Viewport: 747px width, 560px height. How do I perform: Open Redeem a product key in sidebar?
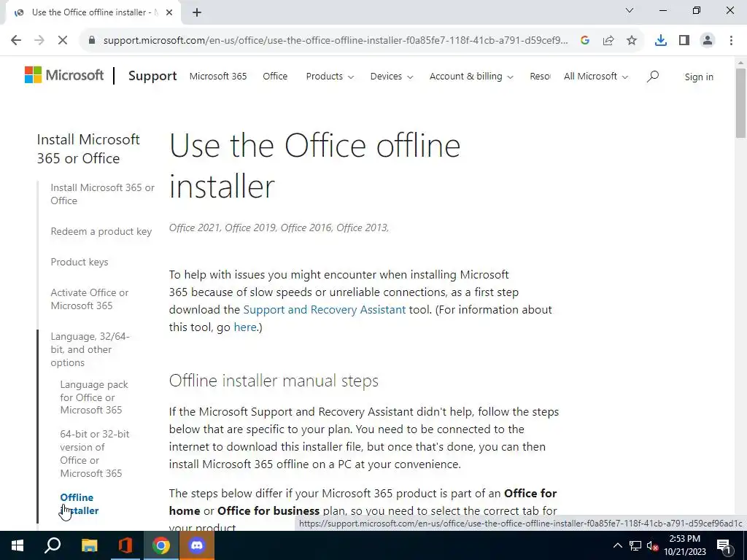pyautogui.click(x=101, y=231)
